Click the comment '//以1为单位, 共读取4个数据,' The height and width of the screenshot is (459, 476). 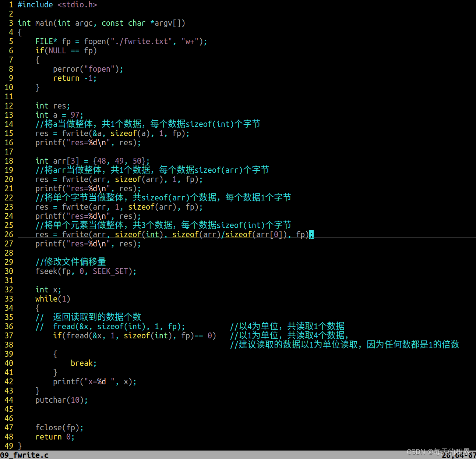coord(289,336)
